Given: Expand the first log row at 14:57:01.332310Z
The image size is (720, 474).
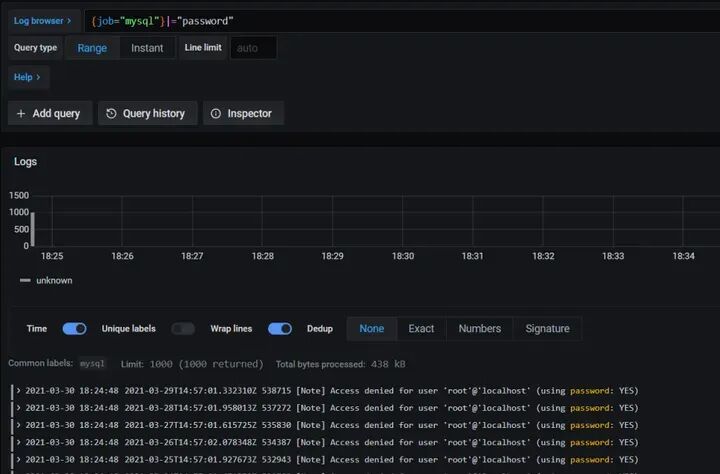Looking at the screenshot, I should (19, 391).
